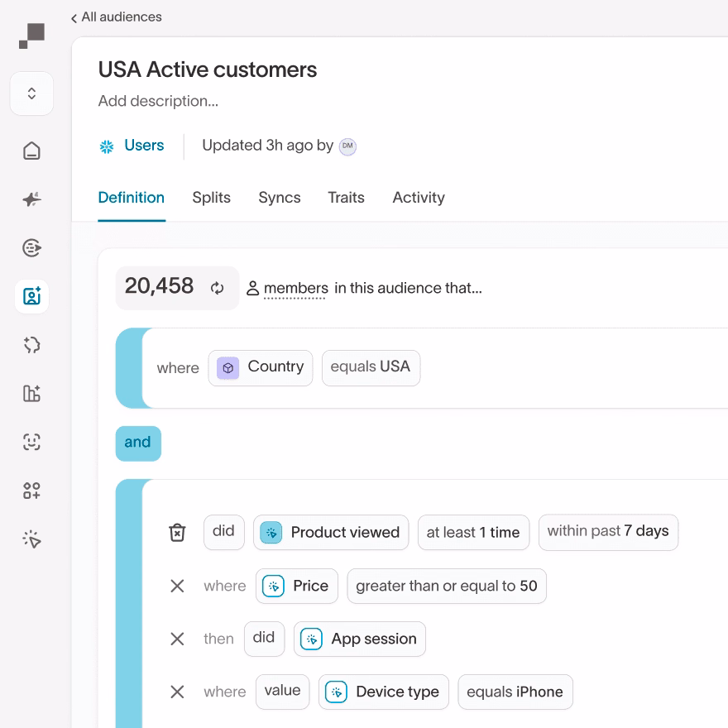Expand the workspace switcher in sidebar
Viewport: 728px width, 728px height.
click(31, 93)
